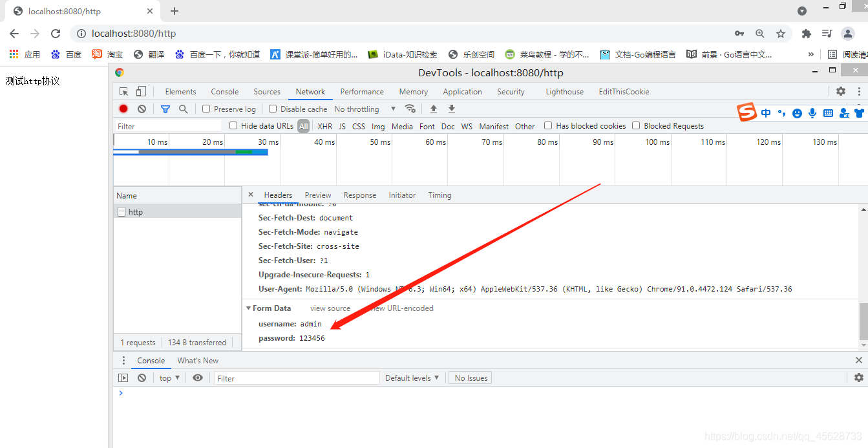Reload the localhost:8080/http page

coord(56,34)
